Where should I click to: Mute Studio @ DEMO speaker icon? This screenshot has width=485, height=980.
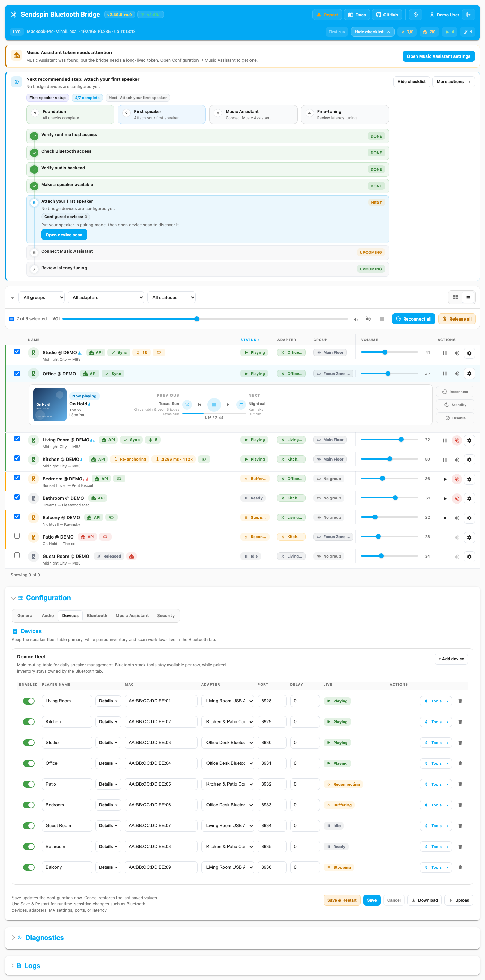(x=457, y=353)
